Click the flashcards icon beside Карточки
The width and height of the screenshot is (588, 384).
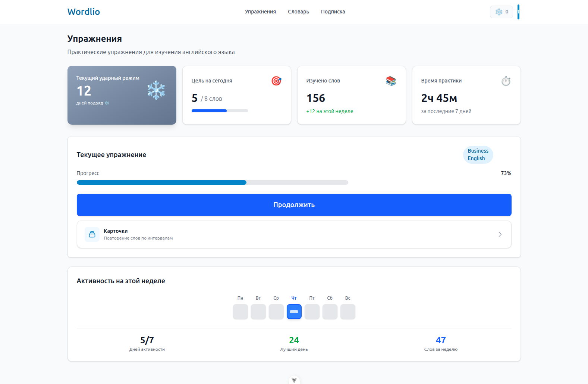point(92,234)
